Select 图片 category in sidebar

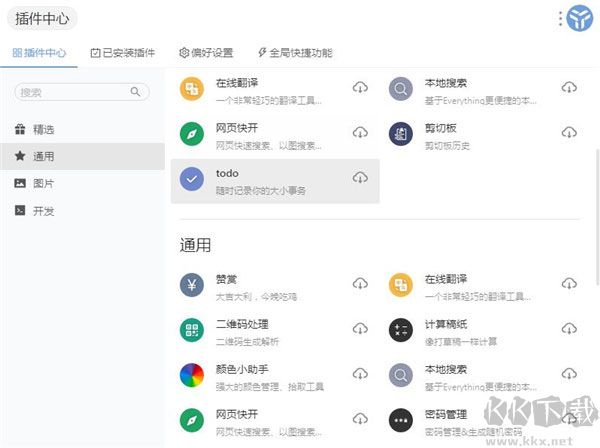[x=43, y=184]
